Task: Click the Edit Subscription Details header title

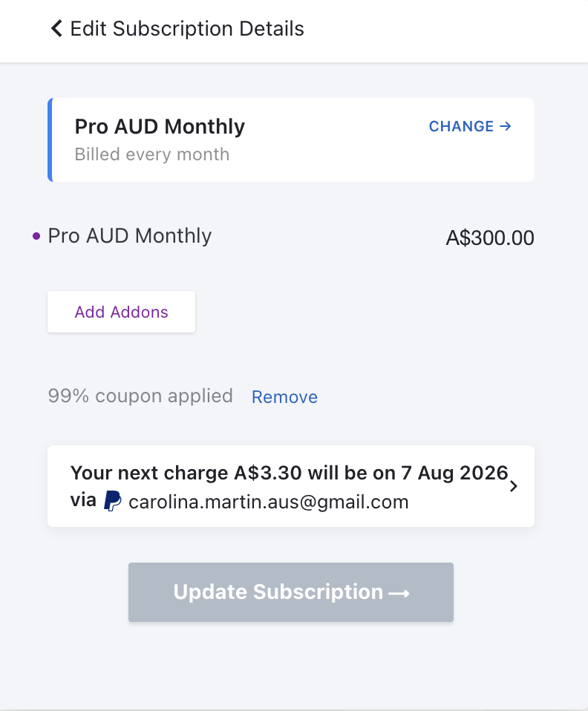Action: 187,28
